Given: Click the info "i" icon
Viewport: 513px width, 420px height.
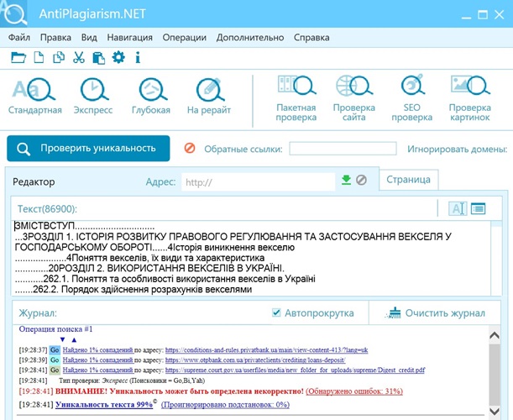Looking at the screenshot, I should point(138,58).
